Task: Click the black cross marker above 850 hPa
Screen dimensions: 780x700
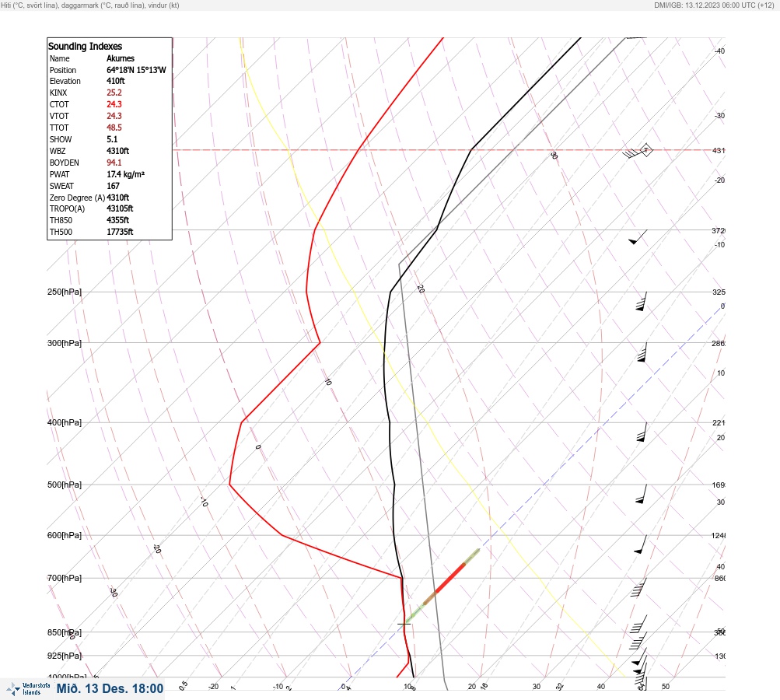Action: pos(404,623)
